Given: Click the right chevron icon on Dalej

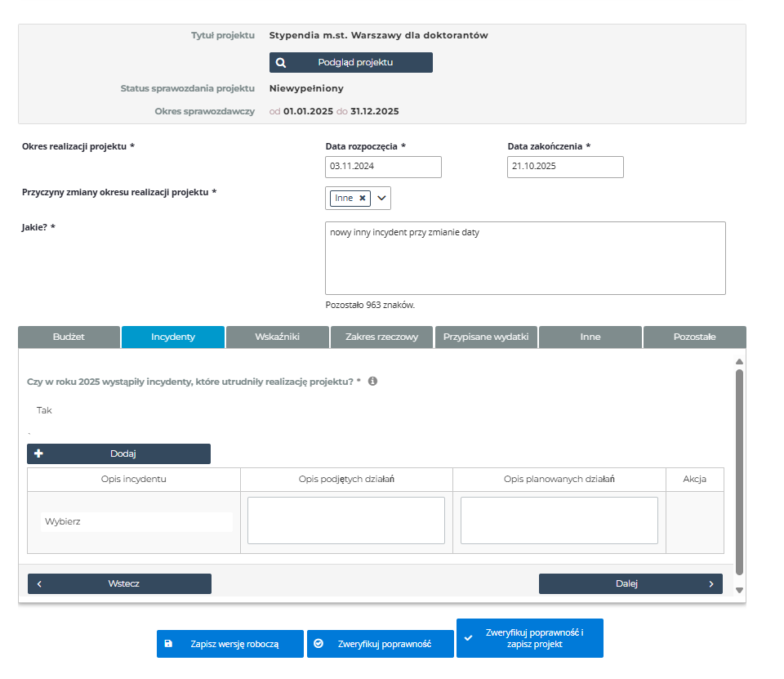Looking at the screenshot, I should [x=710, y=583].
